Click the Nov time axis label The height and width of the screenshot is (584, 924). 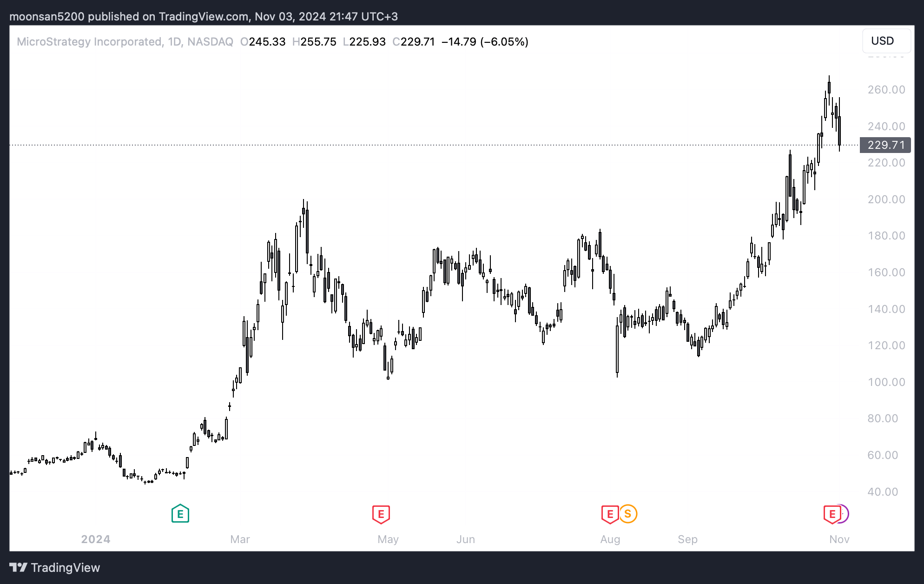(x=839, y=539)
